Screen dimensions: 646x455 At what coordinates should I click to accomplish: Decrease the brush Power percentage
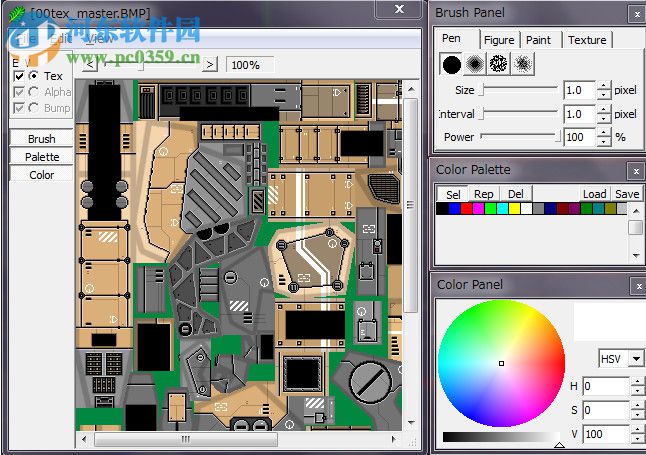tap(604, 142)
